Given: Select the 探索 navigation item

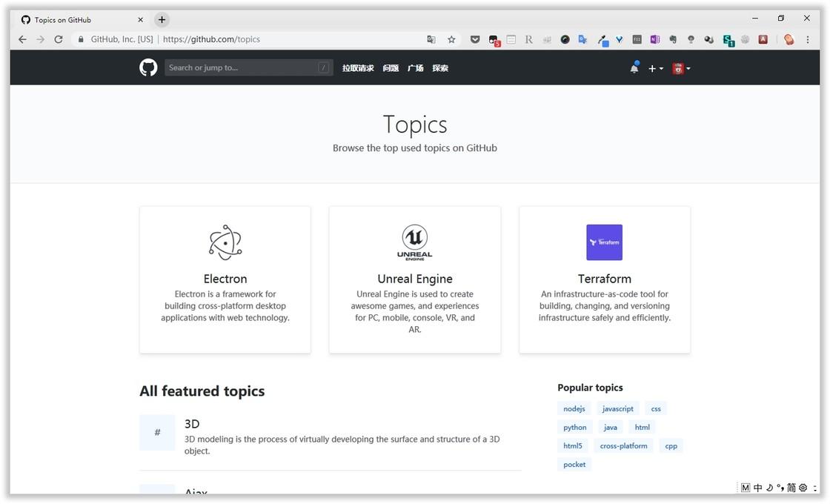Looking at the screenshot, I should pyautogui.click(x=440, y=67).
